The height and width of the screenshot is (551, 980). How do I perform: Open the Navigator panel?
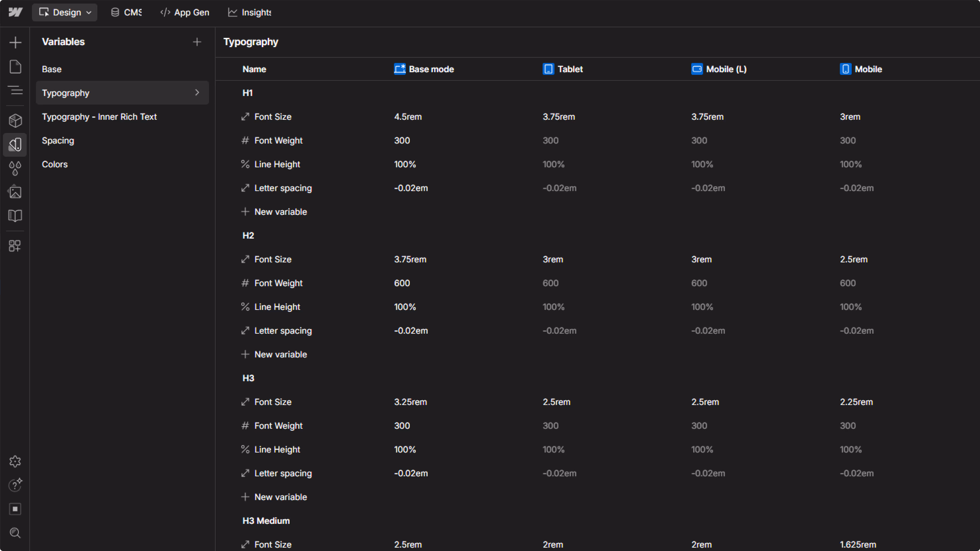[15, 90]
